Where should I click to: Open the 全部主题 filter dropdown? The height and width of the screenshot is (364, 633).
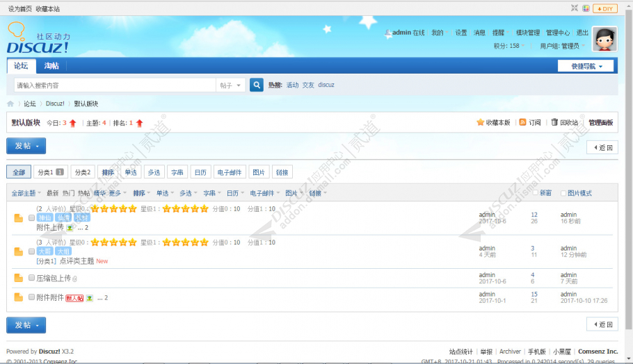26,193
